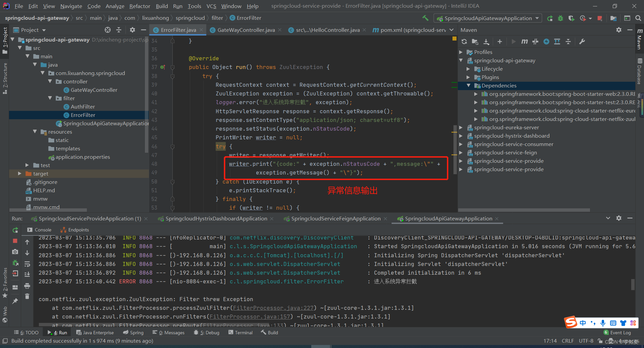The width and height of the screenshot is (644, 348).
Task: Expand Profiles node in Maven panel
Action: point(461,52)
